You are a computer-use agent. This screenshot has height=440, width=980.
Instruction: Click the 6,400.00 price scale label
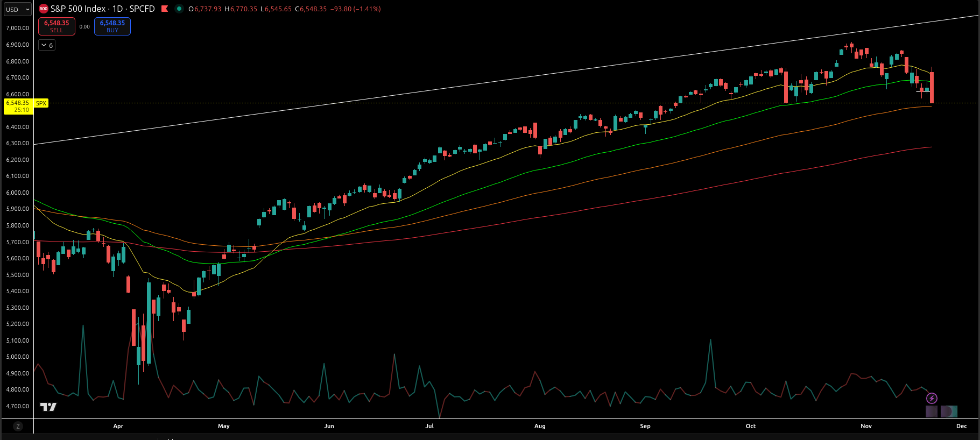coord(18,127)
